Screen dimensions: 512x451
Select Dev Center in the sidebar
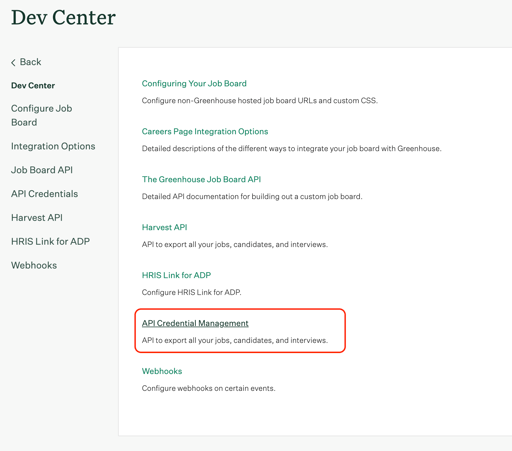[x=33, y=86]
